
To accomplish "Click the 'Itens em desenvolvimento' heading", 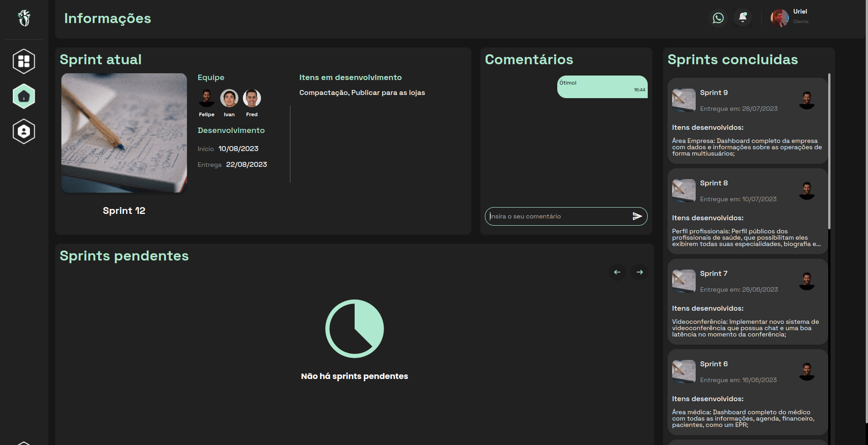I will coord(351,77).
